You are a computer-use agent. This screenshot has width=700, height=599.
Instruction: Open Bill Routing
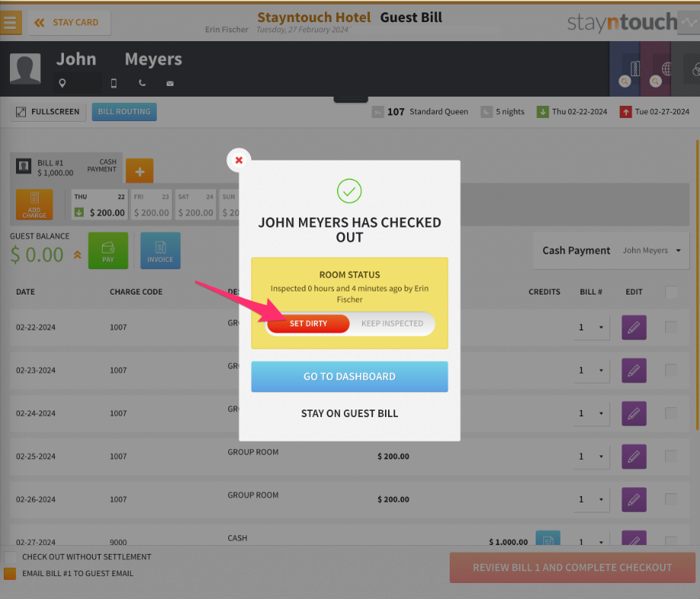coord(124,112)
